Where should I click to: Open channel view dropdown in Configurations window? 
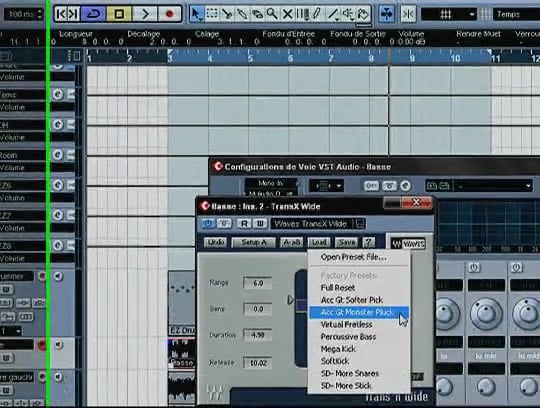pos(326,186)
